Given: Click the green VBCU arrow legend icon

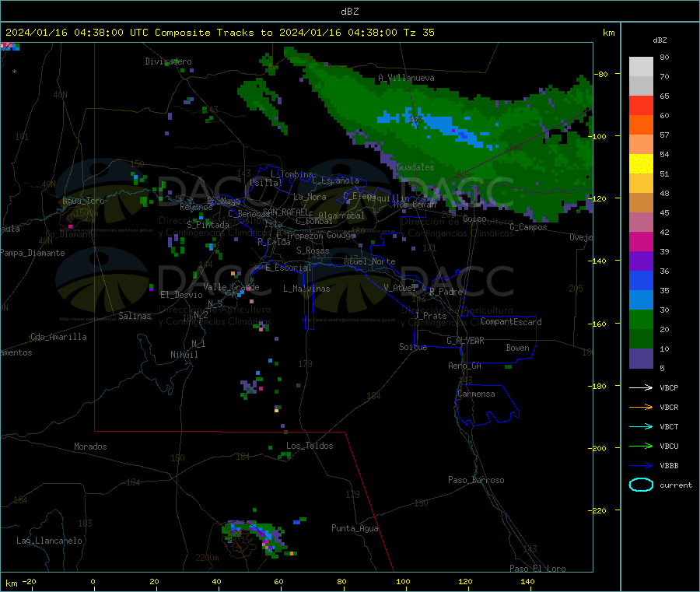Looking at the screenshot, I should (x=641, y=446).
